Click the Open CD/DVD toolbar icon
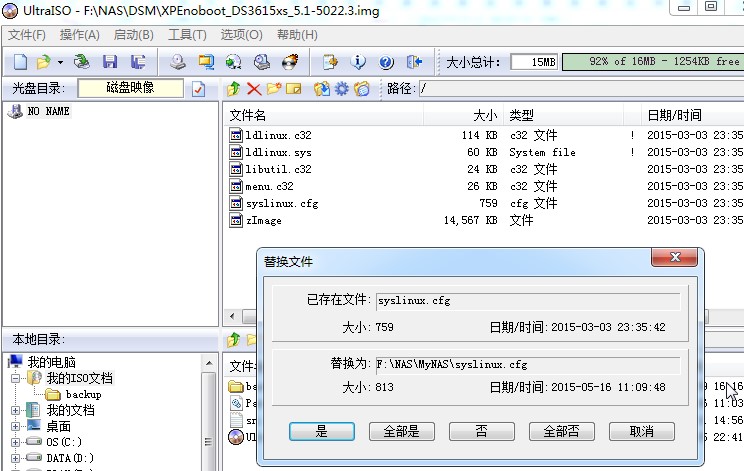The width and height of the screenshot is (744, 471). tap(82, 62)
